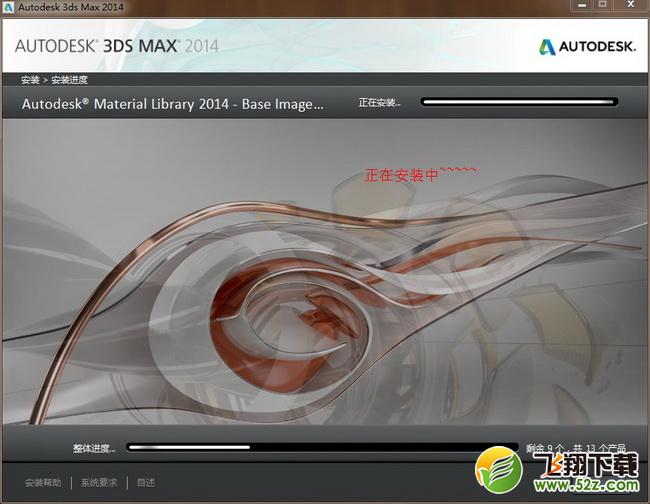The image size is (650, 504).
Task: Click the 整体进度 label
Action: click(94, 448)
